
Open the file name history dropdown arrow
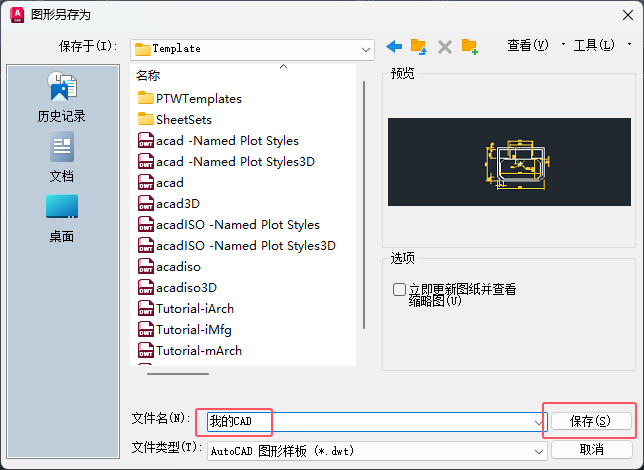click(x=538, y=422)
